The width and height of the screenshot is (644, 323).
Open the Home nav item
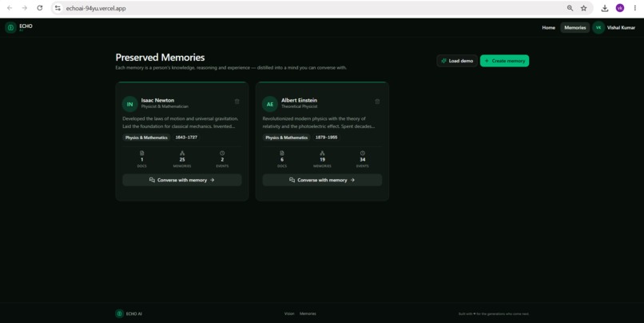(548, 27)
